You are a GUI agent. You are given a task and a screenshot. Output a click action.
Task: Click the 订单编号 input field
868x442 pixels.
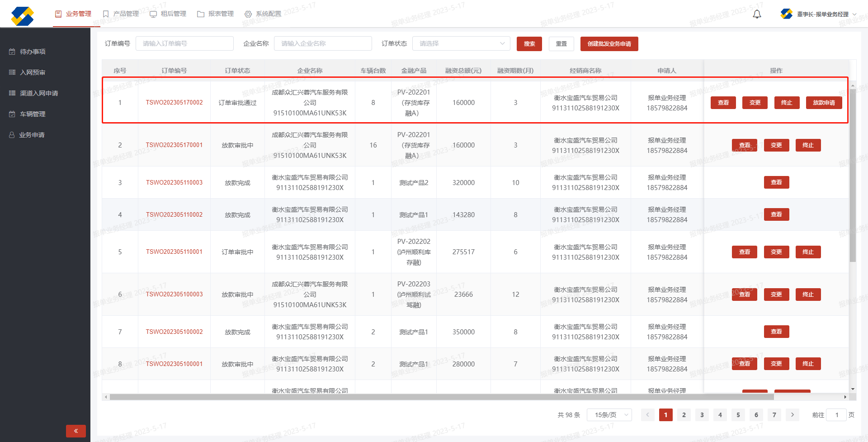(184, 43)
